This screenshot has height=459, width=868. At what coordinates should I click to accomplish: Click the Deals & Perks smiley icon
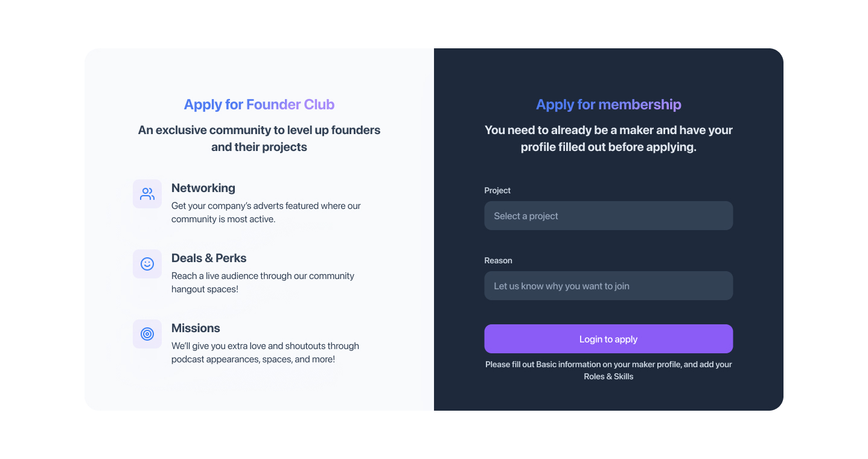[147, 264]
